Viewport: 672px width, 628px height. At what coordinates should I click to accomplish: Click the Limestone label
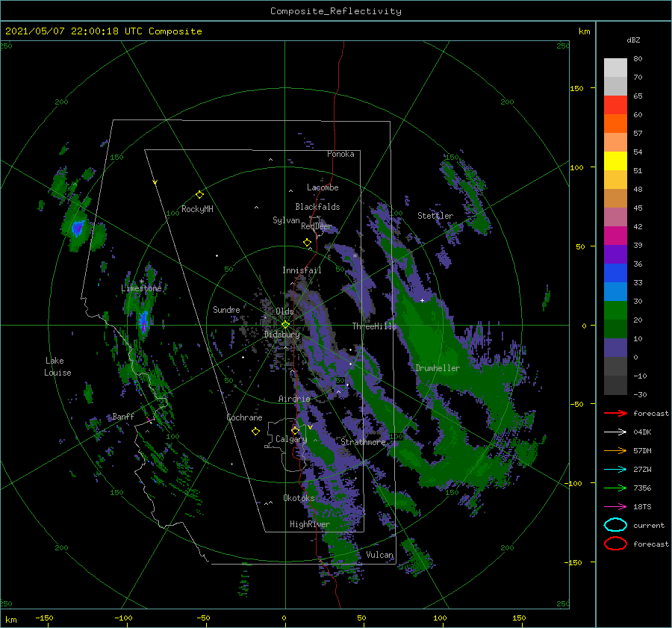[x=141, y=288]
